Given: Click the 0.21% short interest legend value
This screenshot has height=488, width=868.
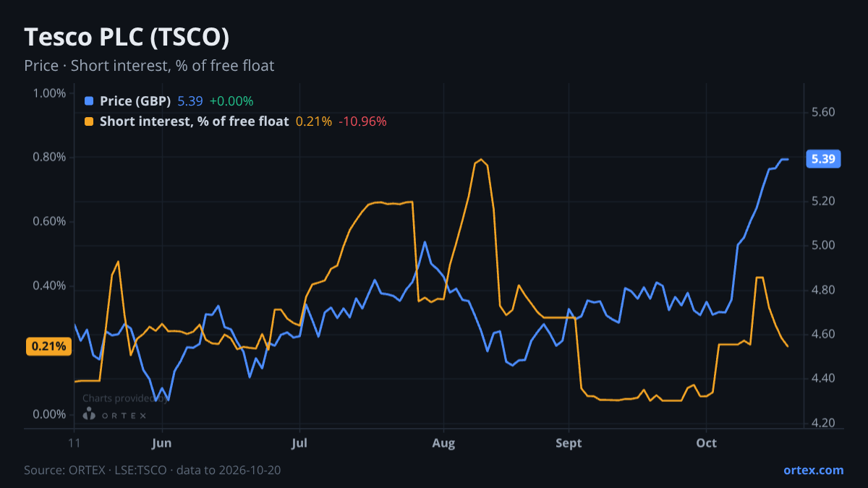Looking at the screenshot, I should (314, 121).
